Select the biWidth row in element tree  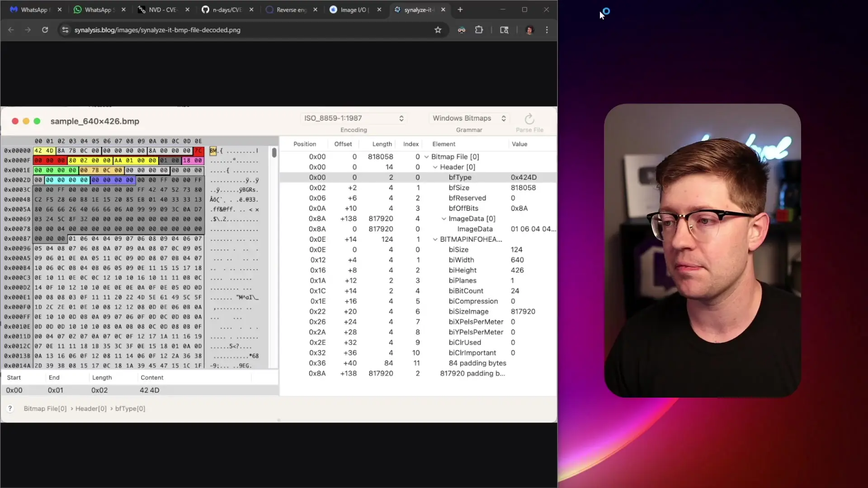pos(461,260)
